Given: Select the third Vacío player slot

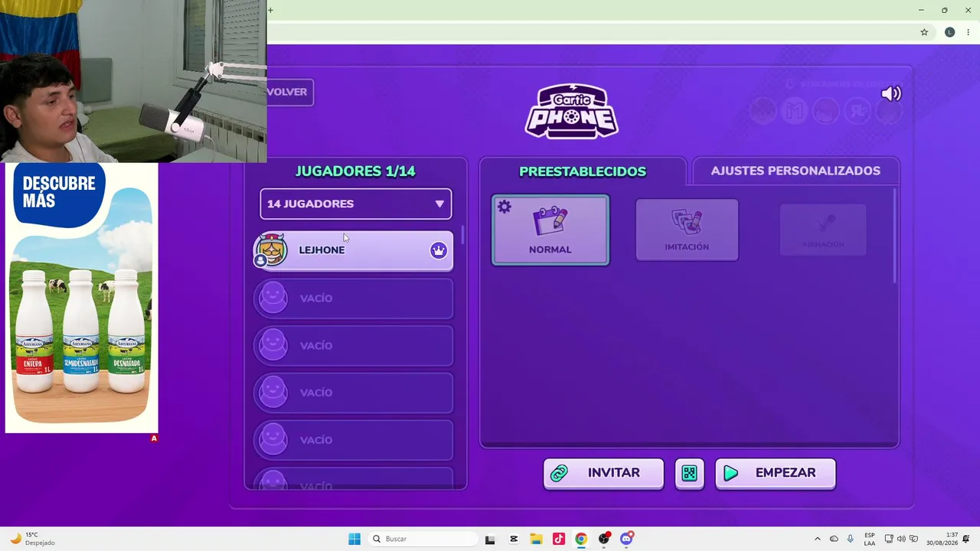Looking at the screenshot, I should 354,393.
